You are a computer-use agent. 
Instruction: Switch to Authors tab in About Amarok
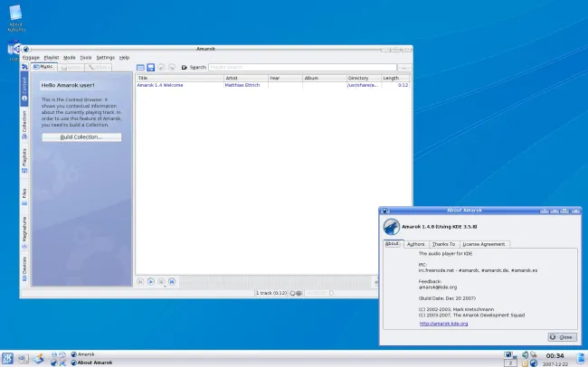(x=415, y=244)
